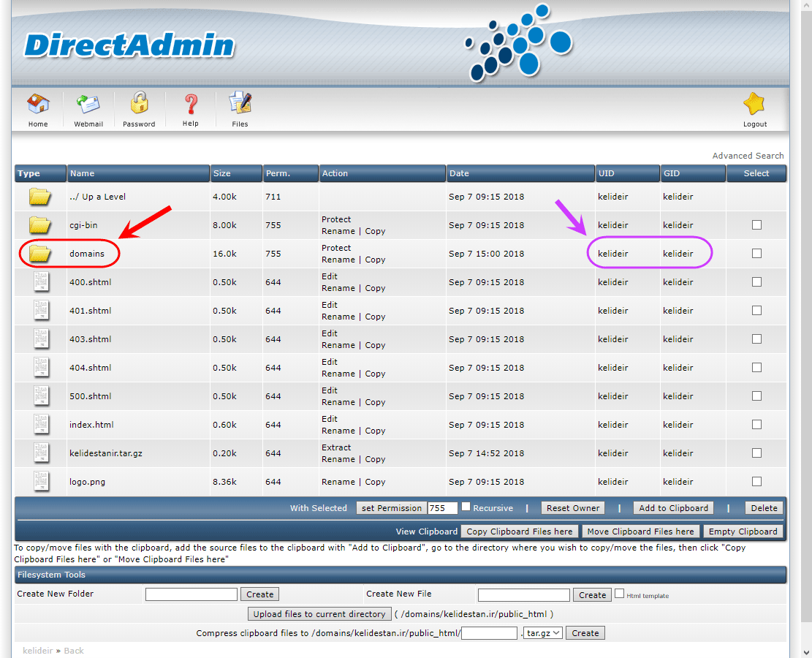
Task: Tick the checkbox for index.html
Action: (x=756, y=424)
